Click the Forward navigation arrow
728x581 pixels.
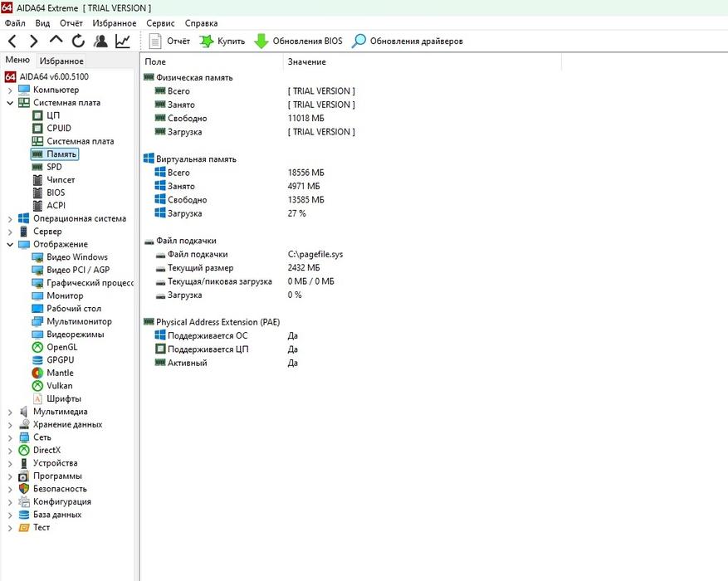tap(33, 41)
